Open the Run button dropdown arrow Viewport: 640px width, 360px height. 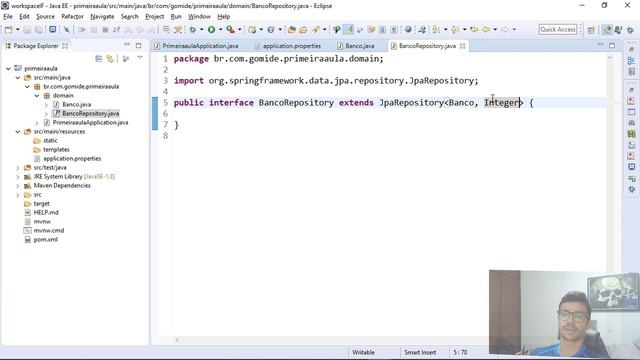point(220,30)
